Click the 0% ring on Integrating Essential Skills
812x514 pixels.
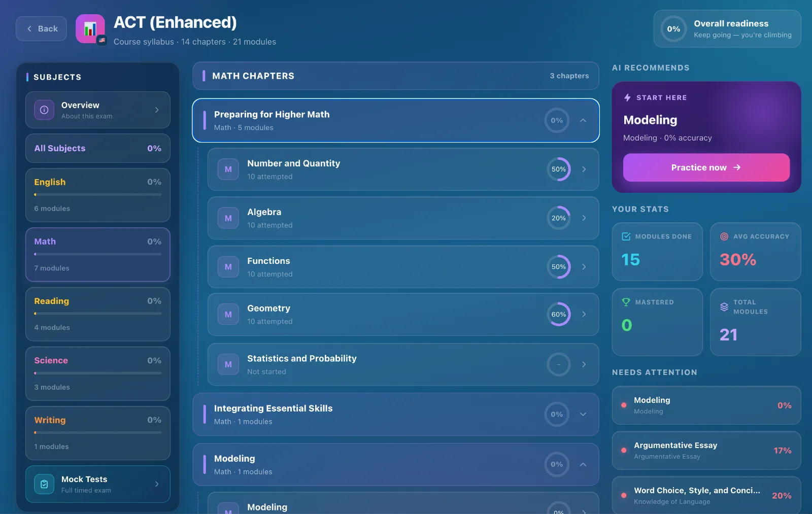557,415
